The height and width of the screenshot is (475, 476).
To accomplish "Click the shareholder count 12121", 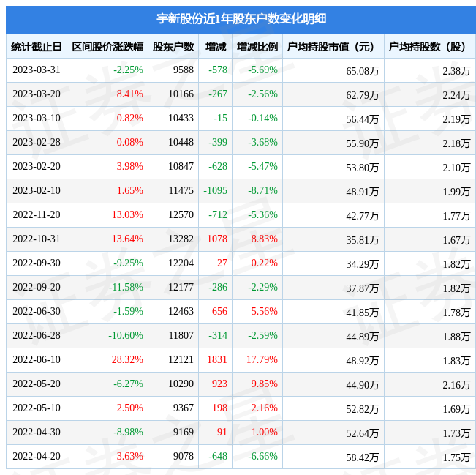I will pyautogui.click(x=181, y=359).
